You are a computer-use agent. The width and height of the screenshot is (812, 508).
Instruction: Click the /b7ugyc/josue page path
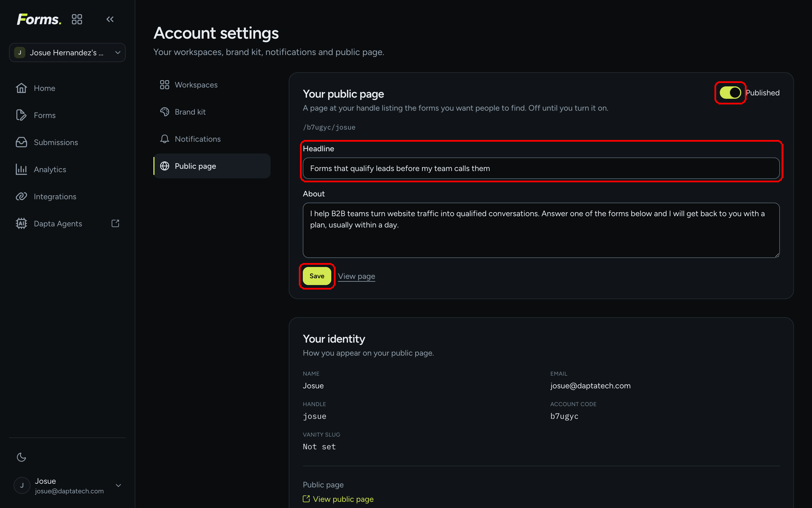click(x=329, y=127)
